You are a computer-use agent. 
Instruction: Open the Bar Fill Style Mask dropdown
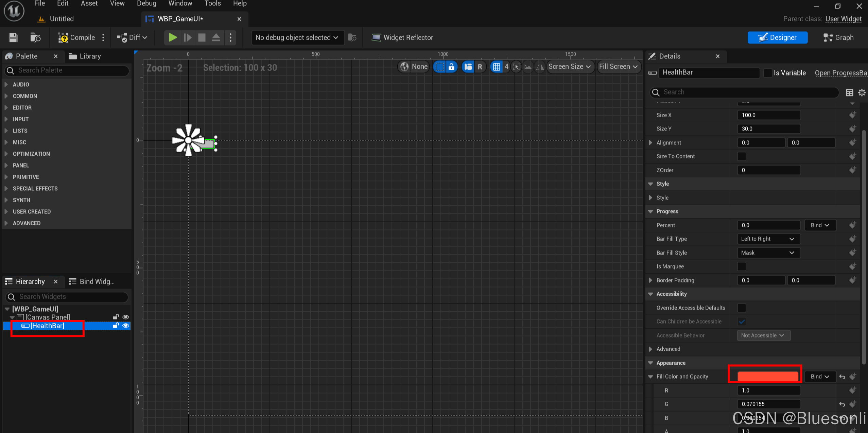click(768, 253)
